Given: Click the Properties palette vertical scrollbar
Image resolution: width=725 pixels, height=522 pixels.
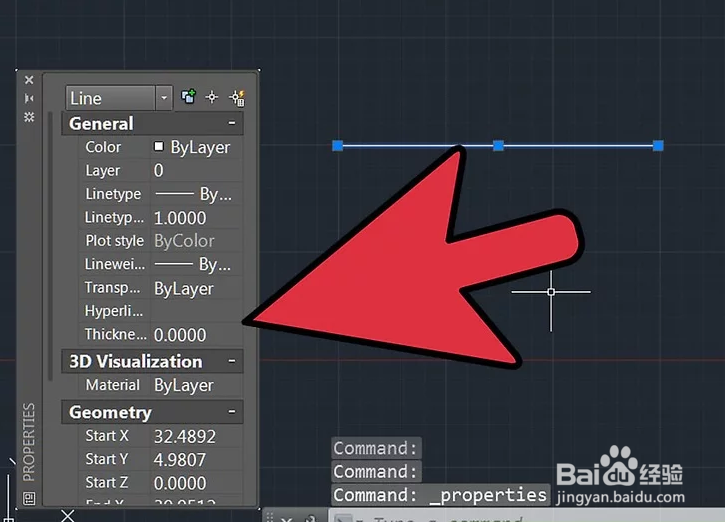Looking at the screenshot, I should click(50, 246).
